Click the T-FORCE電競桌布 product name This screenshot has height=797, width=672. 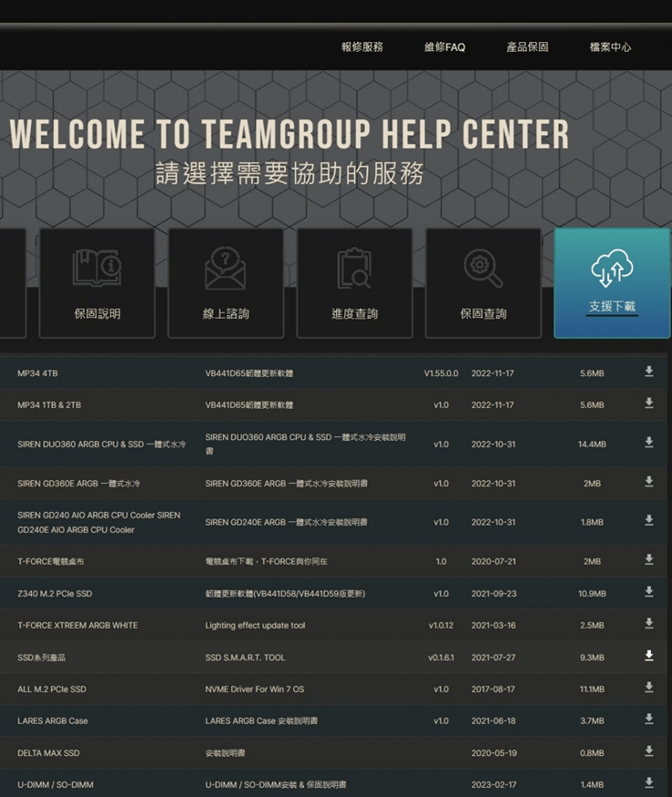tap(50, 561)
